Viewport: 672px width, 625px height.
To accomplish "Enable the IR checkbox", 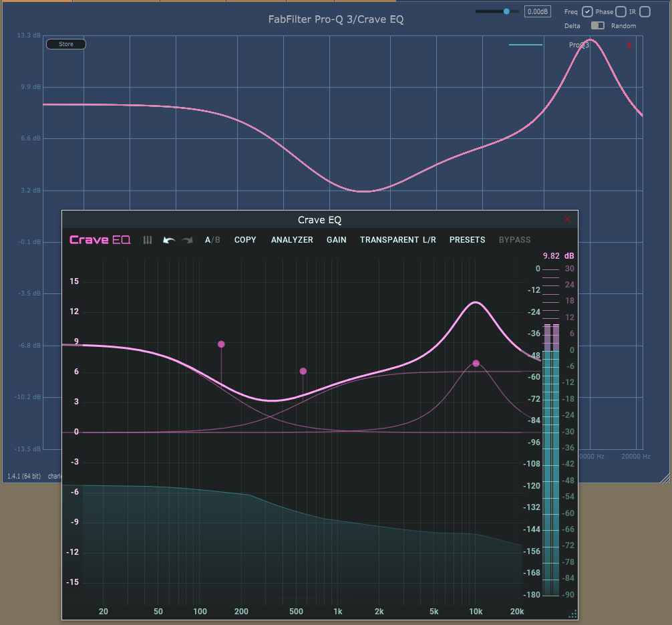I will coord(645,11).
